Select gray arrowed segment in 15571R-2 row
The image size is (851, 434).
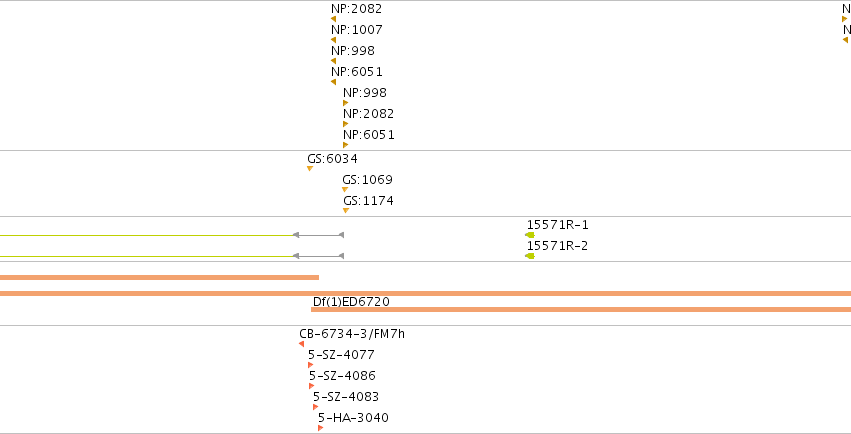(318, 256)
